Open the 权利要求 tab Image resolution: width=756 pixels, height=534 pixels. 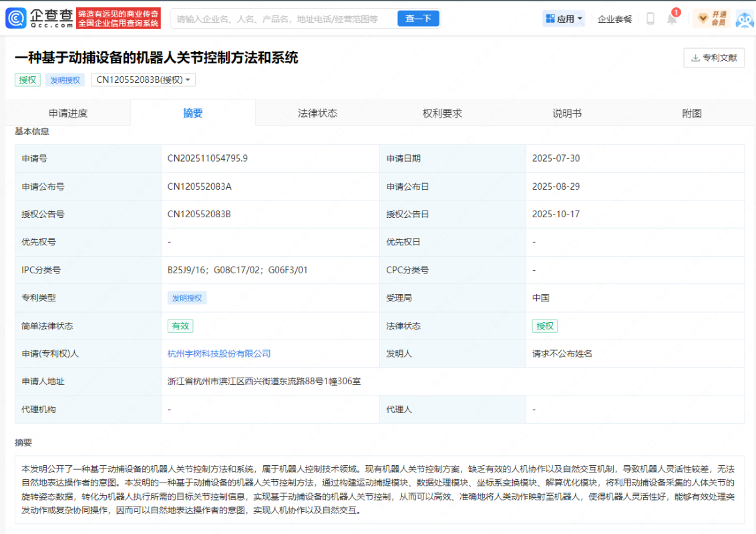click(442, 113)
